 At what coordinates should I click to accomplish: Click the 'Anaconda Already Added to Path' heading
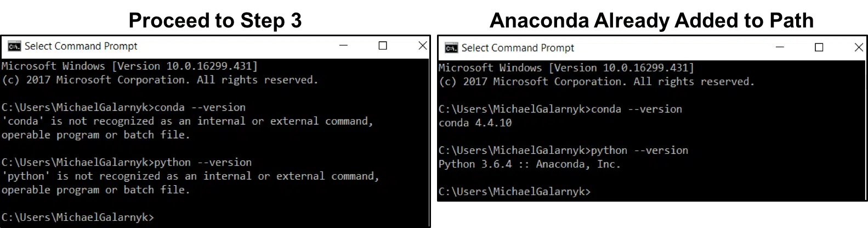[x=651, y=20]
